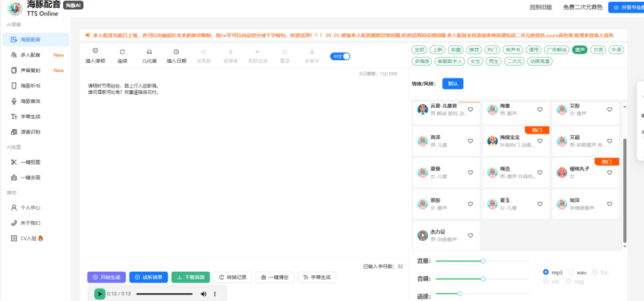Favorite the 云夏-儿童音 voice with heart
Viewport: 644px width, 301px height.
point(470,110)
